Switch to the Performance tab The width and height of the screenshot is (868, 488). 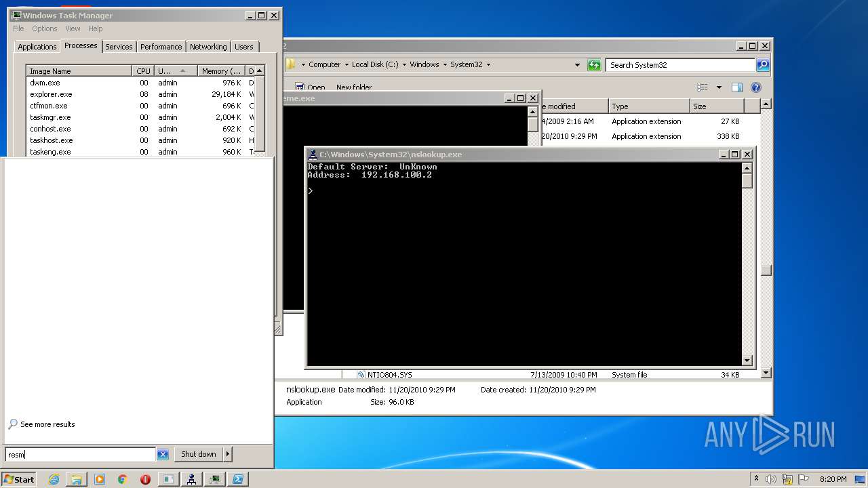click(161, 47)
